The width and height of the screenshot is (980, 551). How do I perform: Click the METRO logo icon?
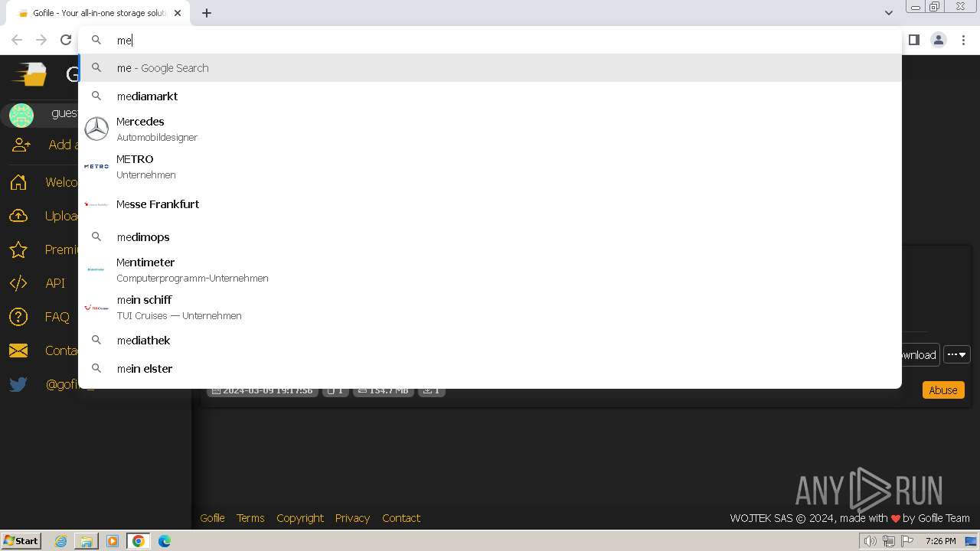96,166
